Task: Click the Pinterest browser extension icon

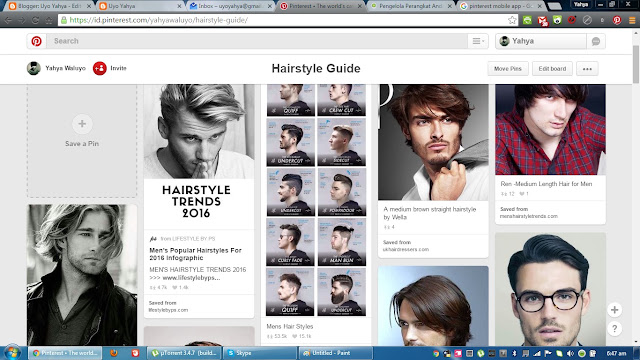Action: pyautogui.click(x=617, y=20)
